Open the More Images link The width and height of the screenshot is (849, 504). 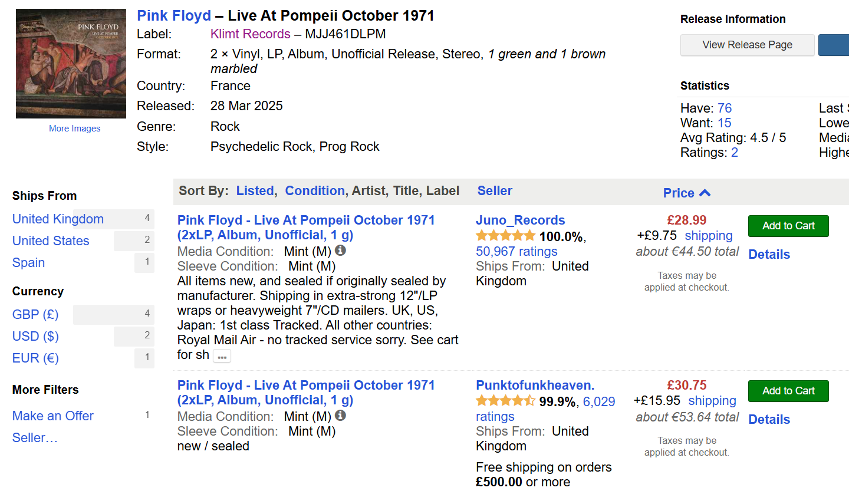click(74, 129)
